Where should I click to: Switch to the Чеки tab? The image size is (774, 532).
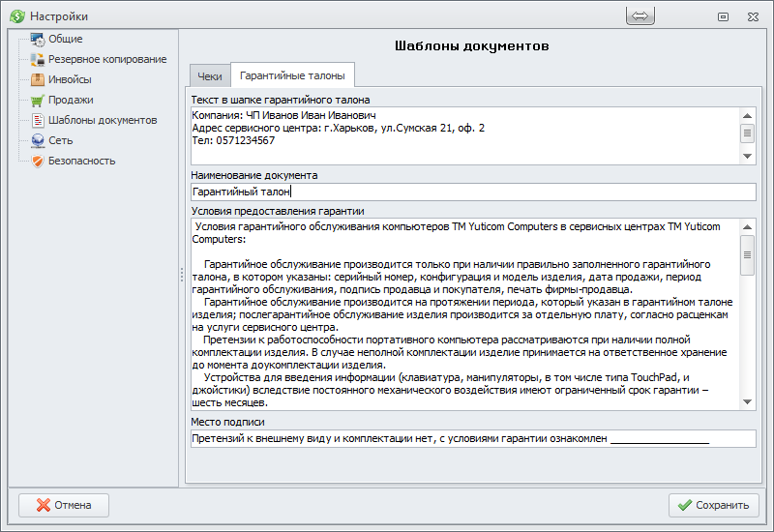pos(210,76)
